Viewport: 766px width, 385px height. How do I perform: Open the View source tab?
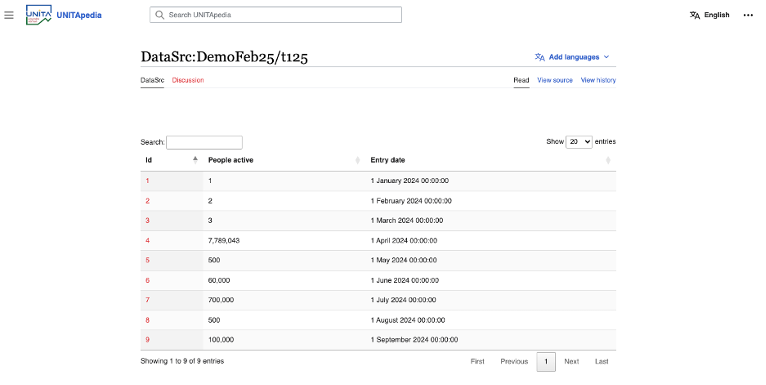point(555,80)
